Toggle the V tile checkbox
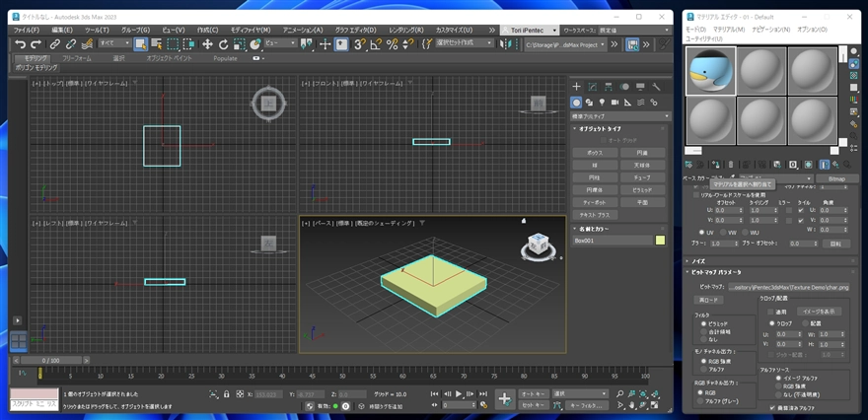The image size is (868, 420). coord(801,220)
